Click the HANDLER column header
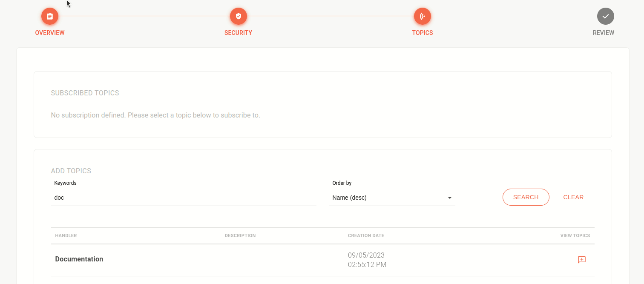Image resolution: width=644 pixels, height=284 pixels. tap(66, 235)
